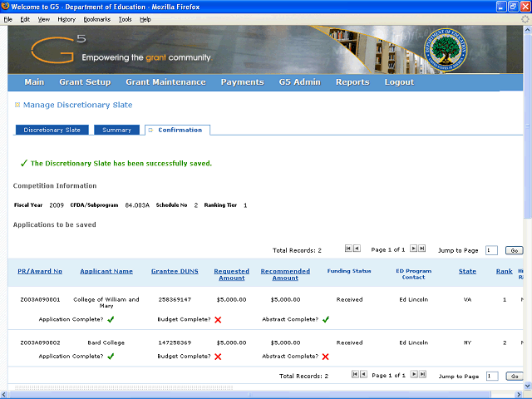Click green check for William and Mary Application Complete
The width and height of the screenshot is (532, 399).
point(111,319)
